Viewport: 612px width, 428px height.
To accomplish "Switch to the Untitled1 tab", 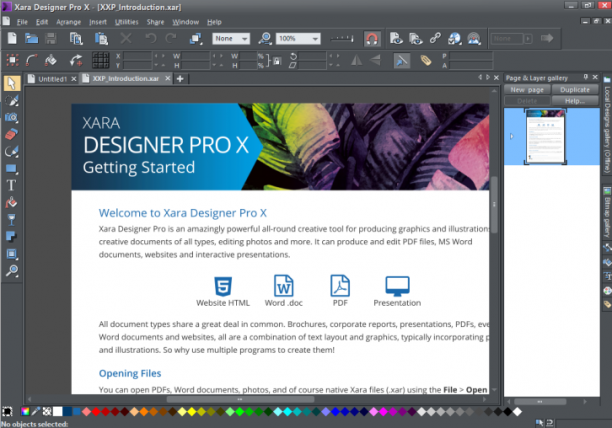I will pyautogui.click(x=52, y=79).
